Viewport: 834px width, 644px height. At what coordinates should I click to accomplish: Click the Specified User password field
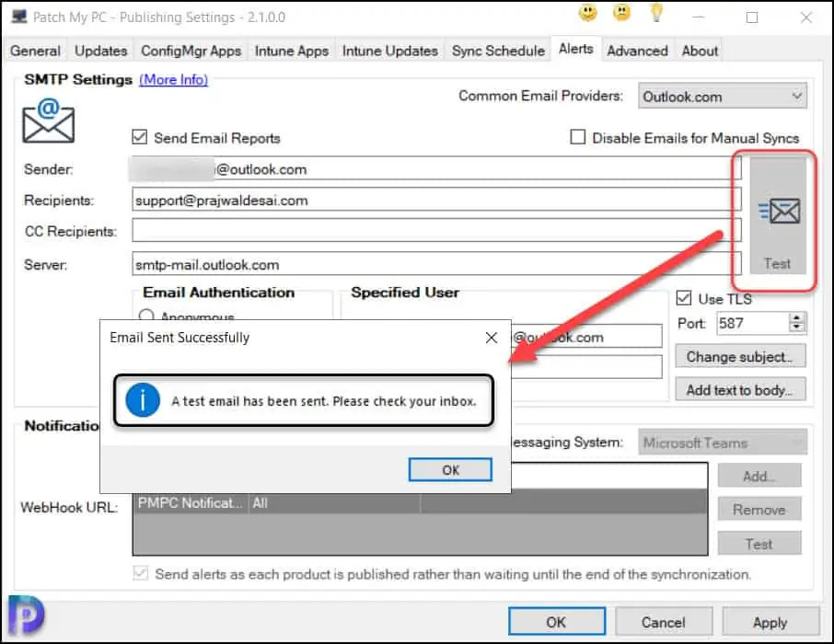[x=586, y=366]
